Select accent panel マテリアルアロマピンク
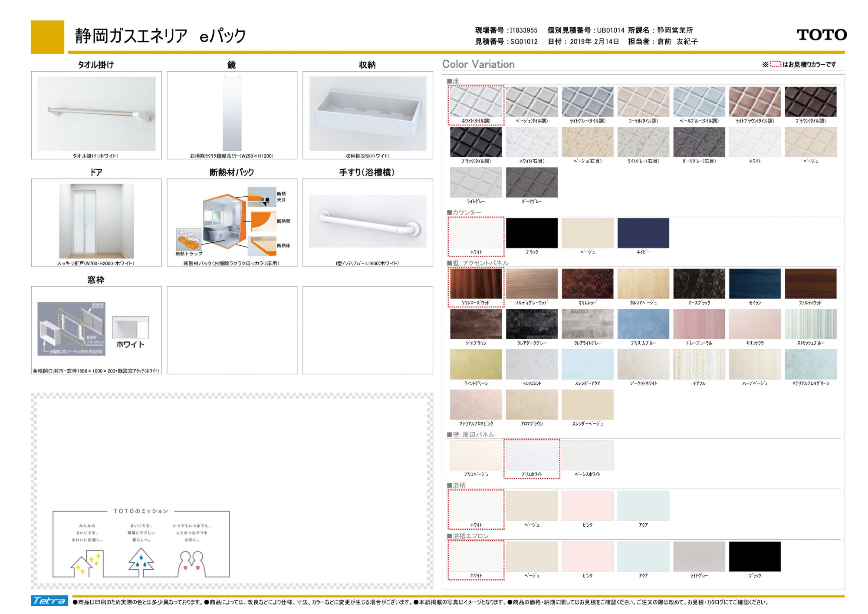 click(476, 405)
